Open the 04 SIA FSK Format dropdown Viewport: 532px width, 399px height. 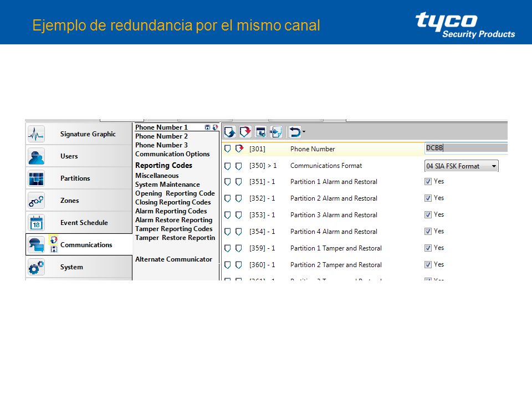pyautogui.click(x=462, y=166)
